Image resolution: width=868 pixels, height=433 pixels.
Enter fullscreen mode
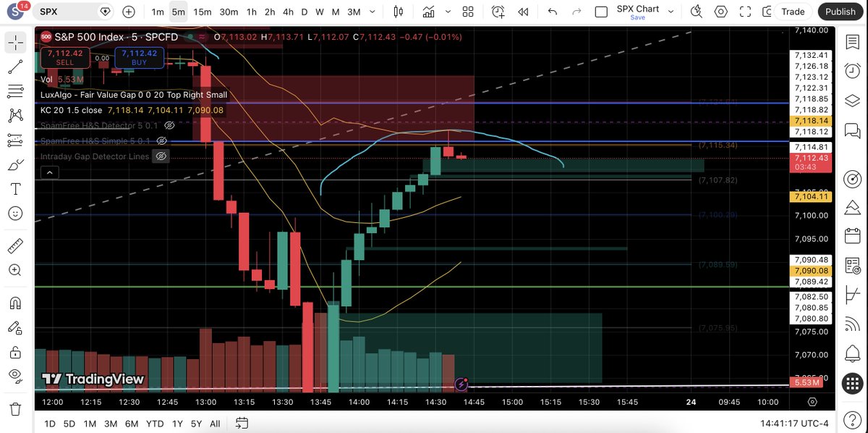[745, 12]
